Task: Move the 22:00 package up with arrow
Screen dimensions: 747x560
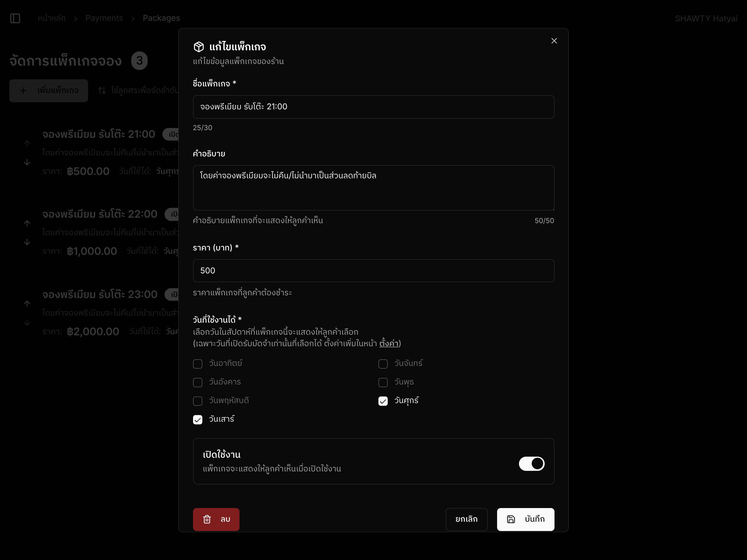Action: (x=27, y=223)
